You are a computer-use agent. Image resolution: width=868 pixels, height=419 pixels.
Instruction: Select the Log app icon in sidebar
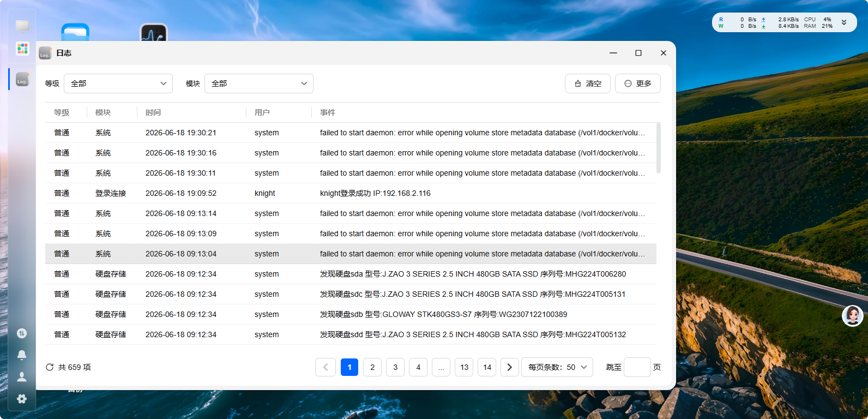click(22, 79)
